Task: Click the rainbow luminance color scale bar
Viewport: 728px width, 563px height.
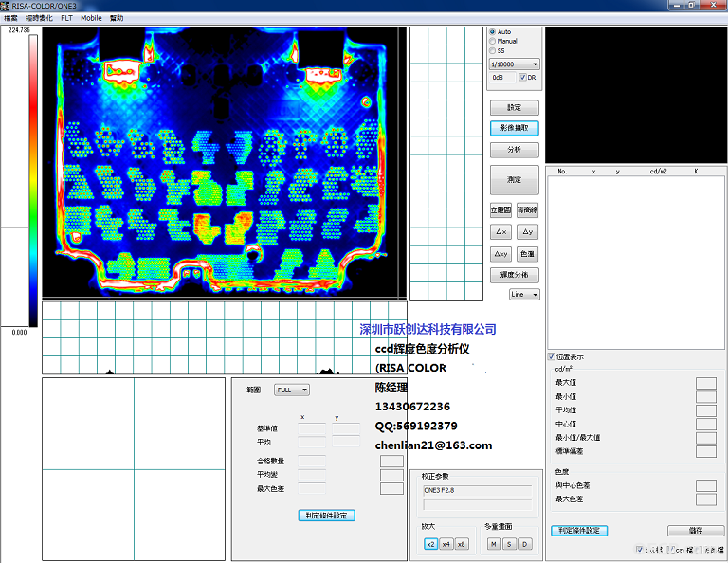Action: coord(33,181)
